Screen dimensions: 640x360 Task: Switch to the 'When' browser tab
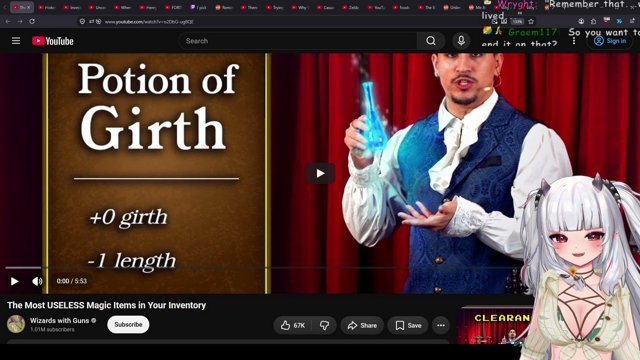click(123, 7)
